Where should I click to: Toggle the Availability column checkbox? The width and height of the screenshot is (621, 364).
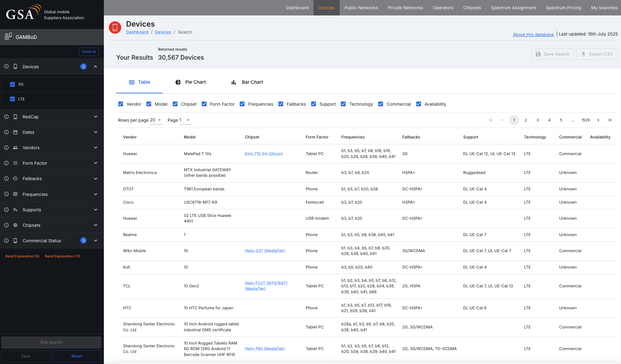(419, 104)
